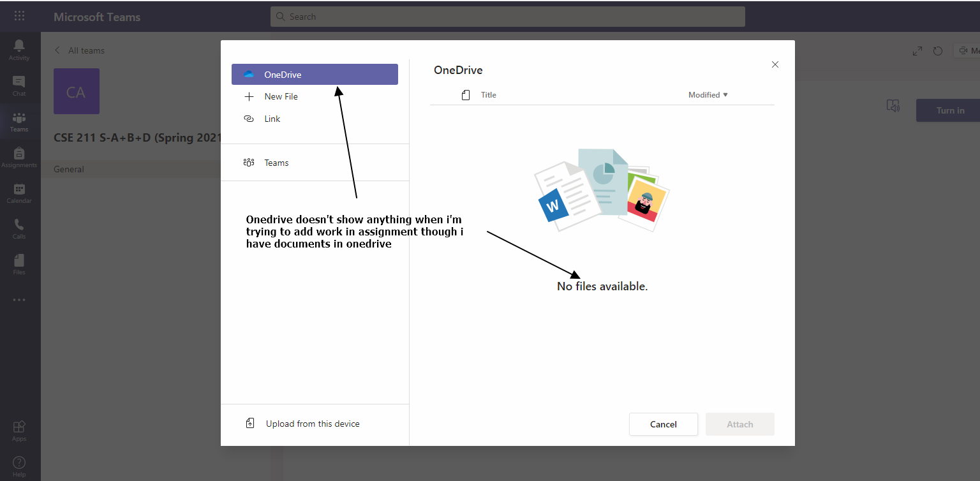
Task: Click the Microsoft Teams title
Action: [x=97, y=17]
